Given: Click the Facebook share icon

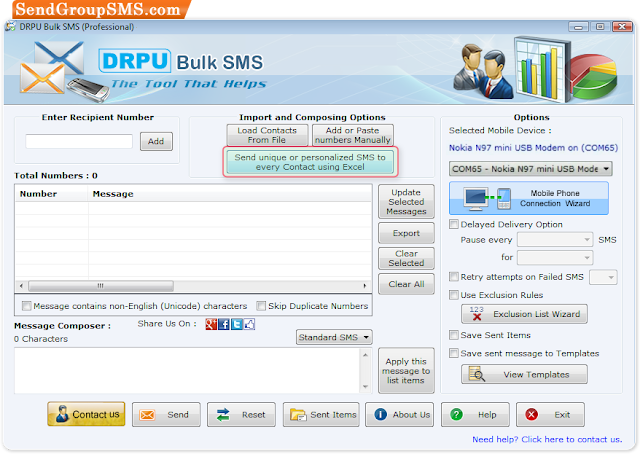Looking at the screenshot, I should click(x=224, y=324).
